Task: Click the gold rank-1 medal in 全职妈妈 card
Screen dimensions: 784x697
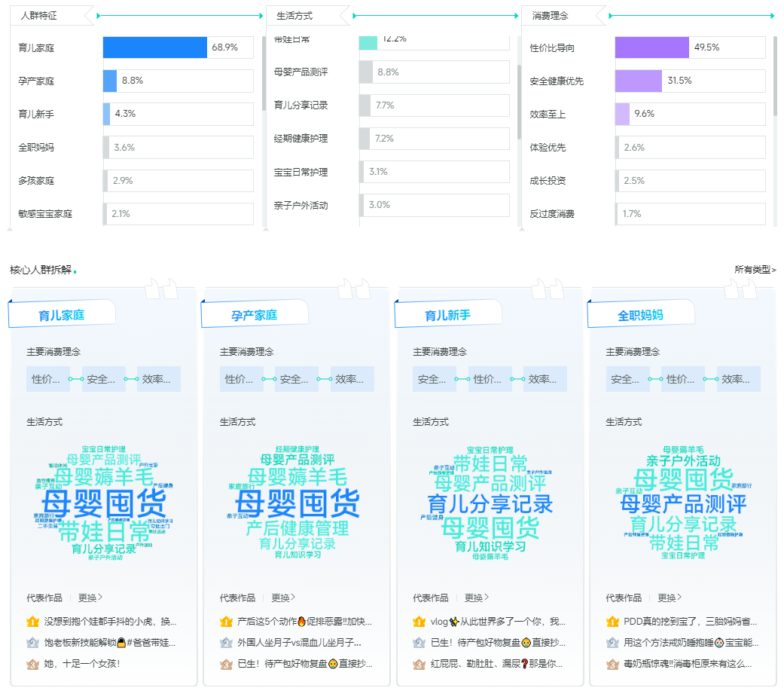Action: coord(612,622)
